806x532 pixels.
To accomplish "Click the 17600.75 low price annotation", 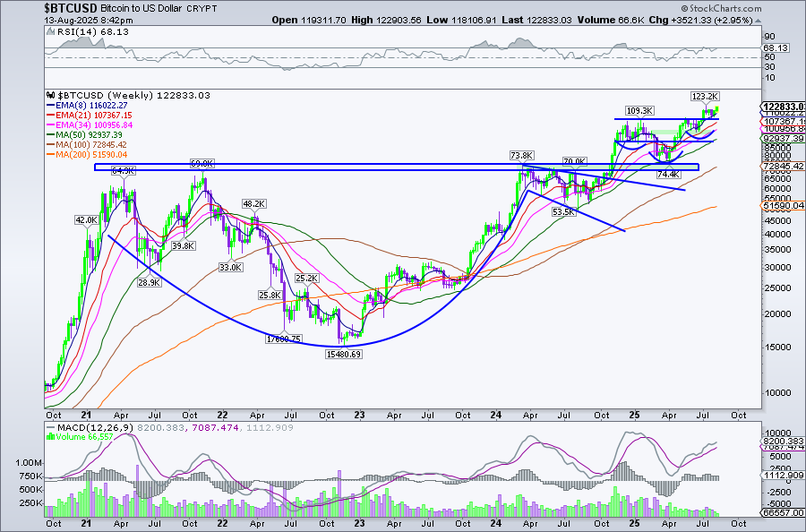I will 284,339.
